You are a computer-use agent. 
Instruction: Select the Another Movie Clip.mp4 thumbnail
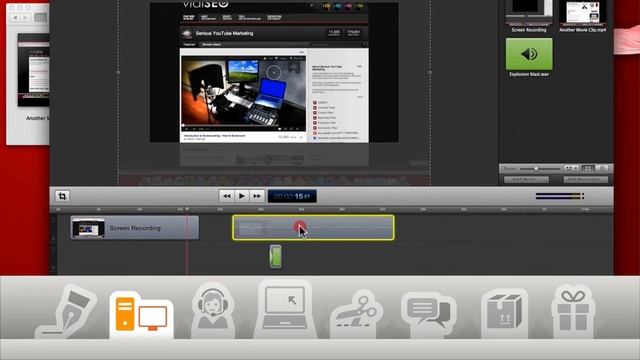tap(582, 12)
